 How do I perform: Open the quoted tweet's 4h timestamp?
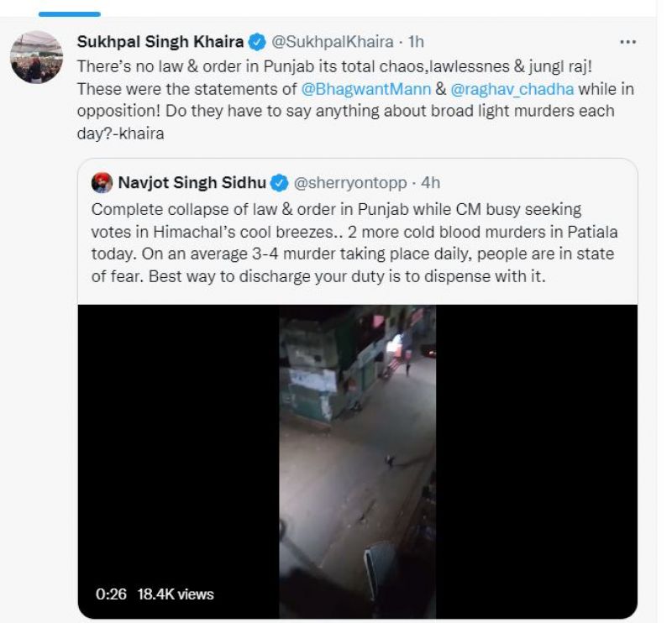430,183
